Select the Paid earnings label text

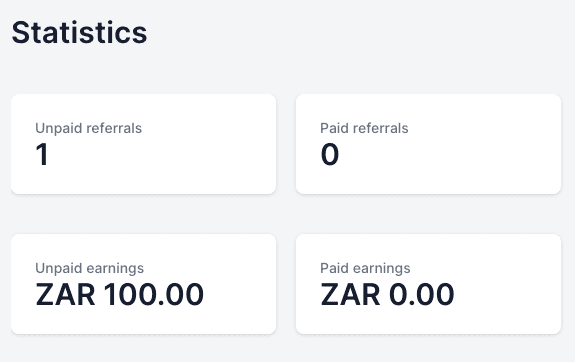[365, 268]
